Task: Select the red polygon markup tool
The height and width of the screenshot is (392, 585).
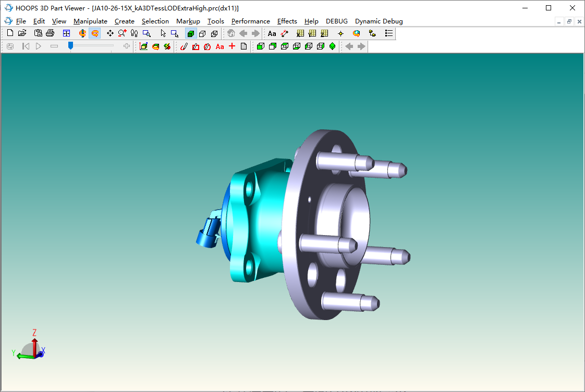Action: click(x=196, y=46)
